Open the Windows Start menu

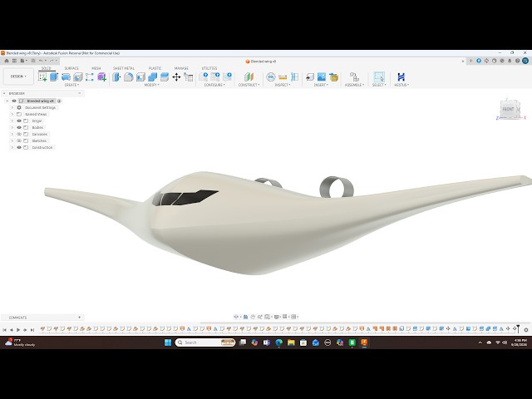168,342
